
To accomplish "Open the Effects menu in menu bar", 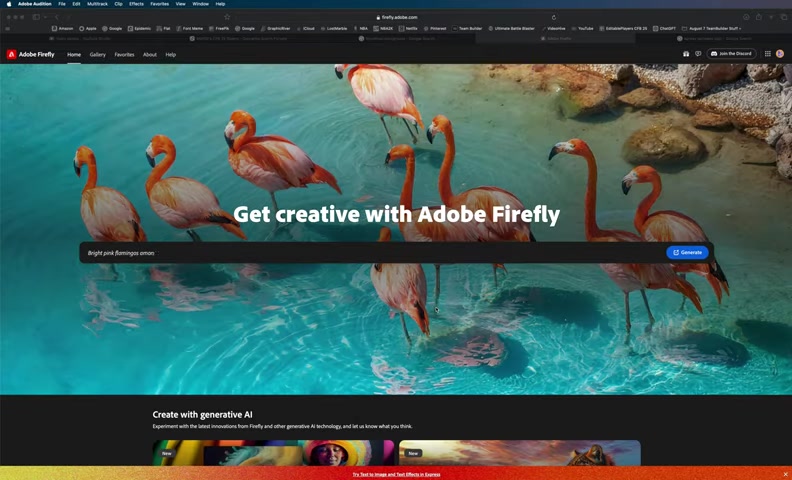I will point(136,4).
